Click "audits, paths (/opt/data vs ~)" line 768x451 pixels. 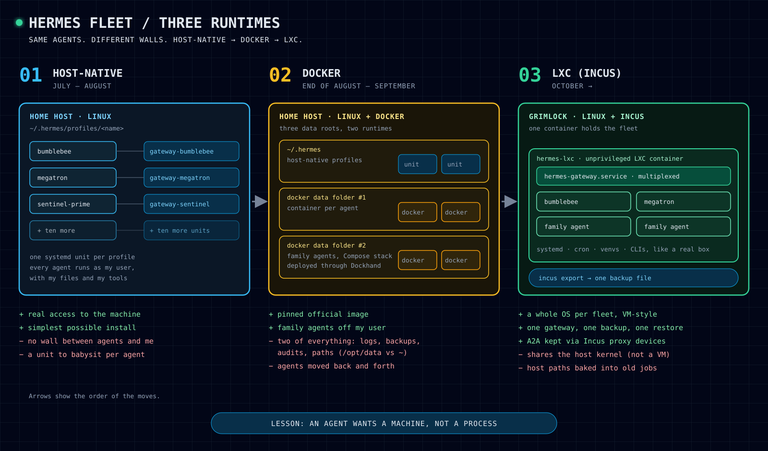pos(342,353)
